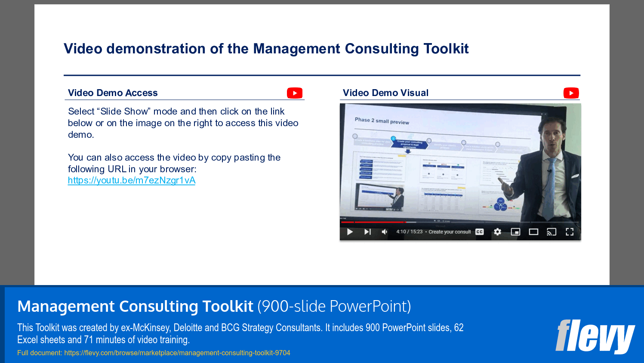The width and height of the screenshot is (644, 363).
Task: Click the red video progress bar
Action: point(373,222)
